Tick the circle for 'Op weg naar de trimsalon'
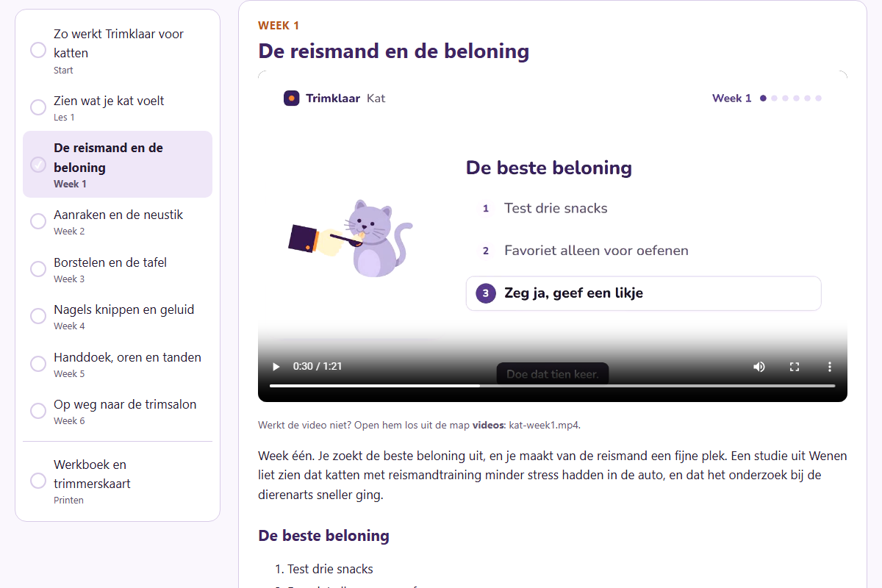Viewport: 882px width, 588px height. (x=38, y=411)
